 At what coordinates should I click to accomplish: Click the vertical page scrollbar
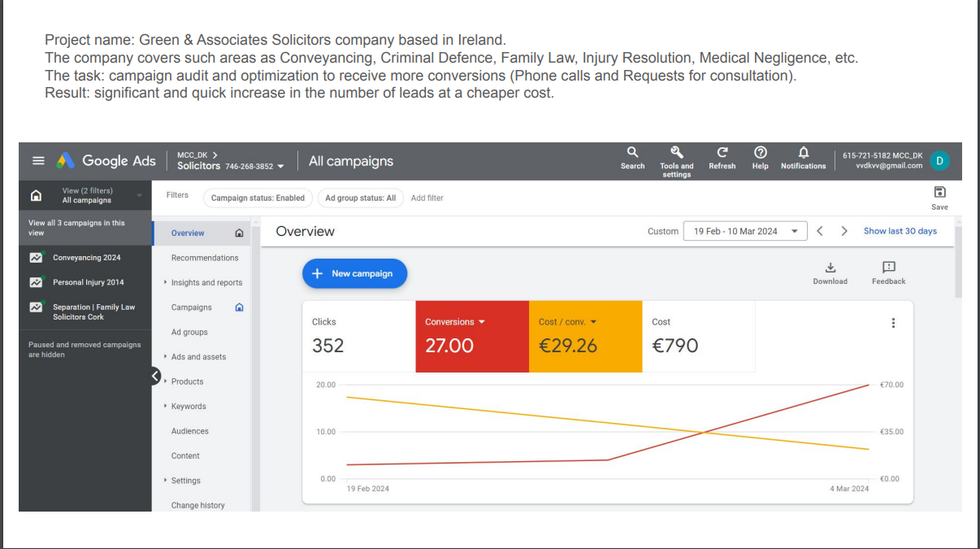click(957, 260)
